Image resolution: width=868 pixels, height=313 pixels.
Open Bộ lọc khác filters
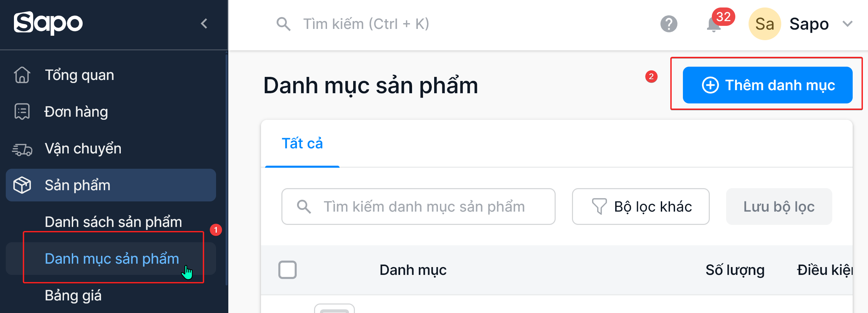(641, 207)
